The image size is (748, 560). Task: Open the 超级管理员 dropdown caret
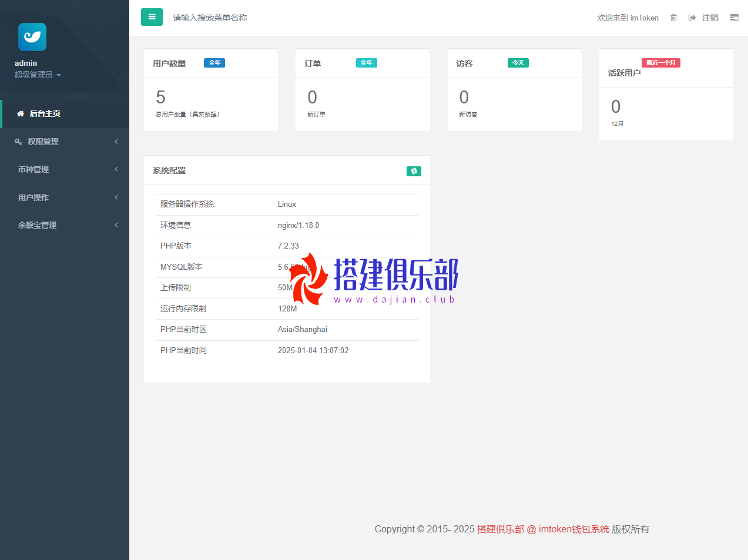[59, 75]
